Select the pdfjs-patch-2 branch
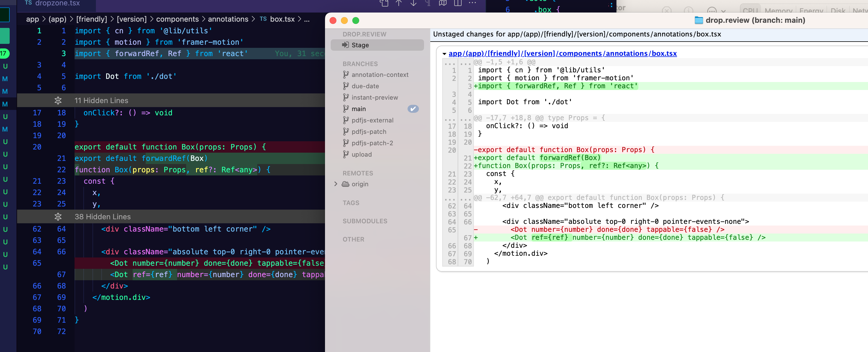Image resolution: width=868 pixels, height=352 pixels. click(x=372, y=143)
